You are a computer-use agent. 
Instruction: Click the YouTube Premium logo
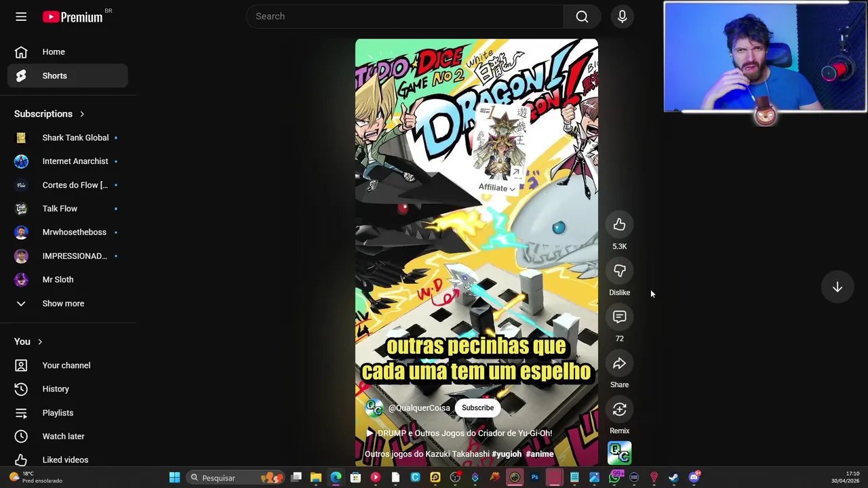(x=73, y=16)
